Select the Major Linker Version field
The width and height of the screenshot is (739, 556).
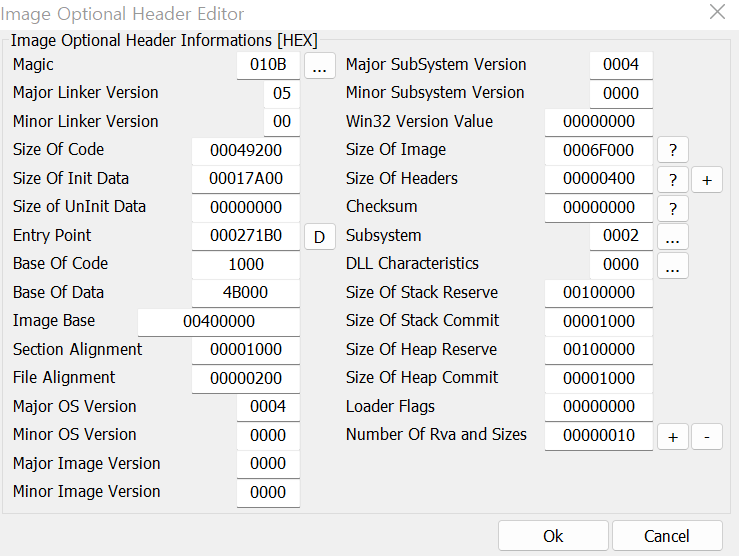(282, 94)
